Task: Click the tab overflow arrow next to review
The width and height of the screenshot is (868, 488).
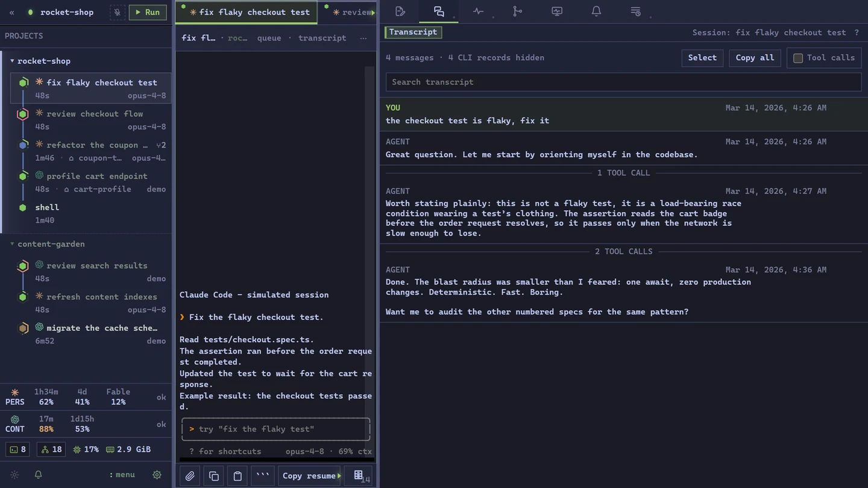Action: [373, 13]
